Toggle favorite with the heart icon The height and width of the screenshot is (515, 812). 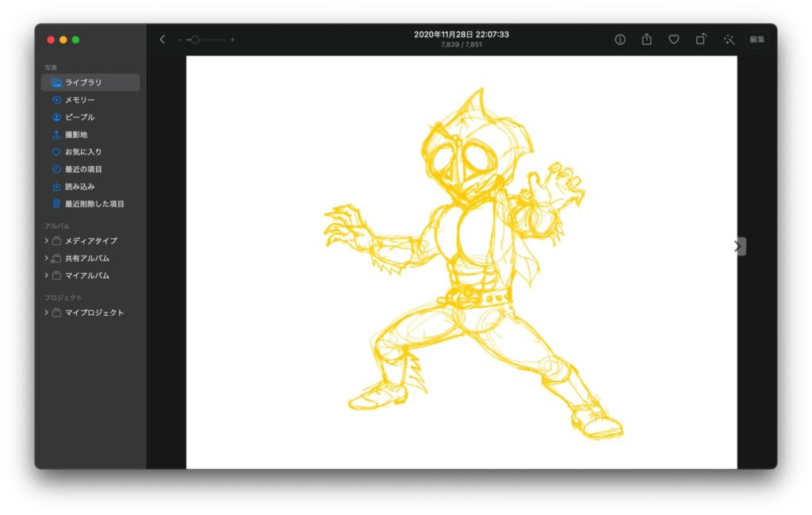[x=674, y=40]
